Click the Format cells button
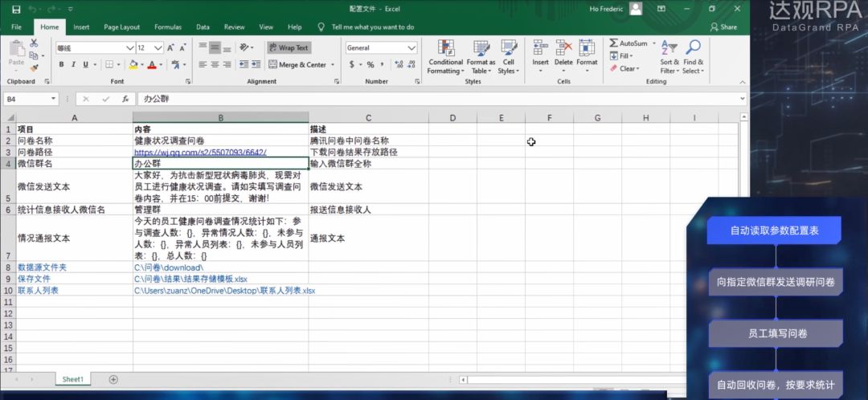The height and width of the screenshot is (400, 868). (x=587, y=56)
